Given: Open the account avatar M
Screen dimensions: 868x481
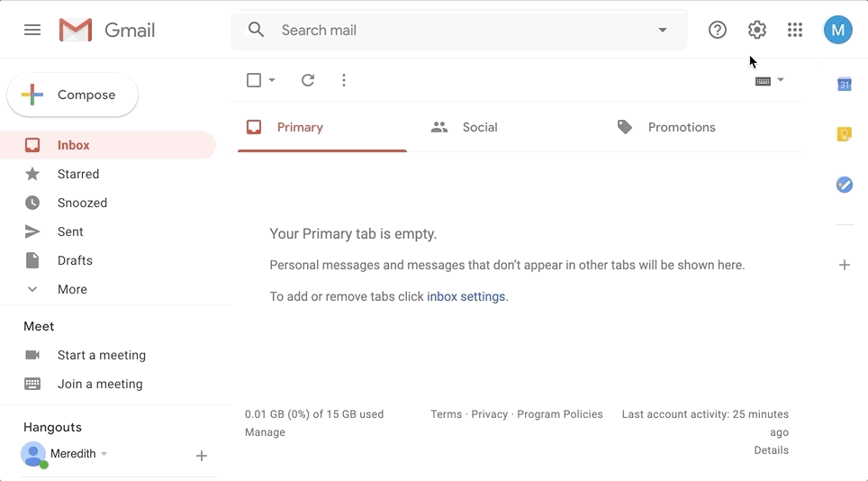Looking at the screenshot, I should (x=837, y=30).
